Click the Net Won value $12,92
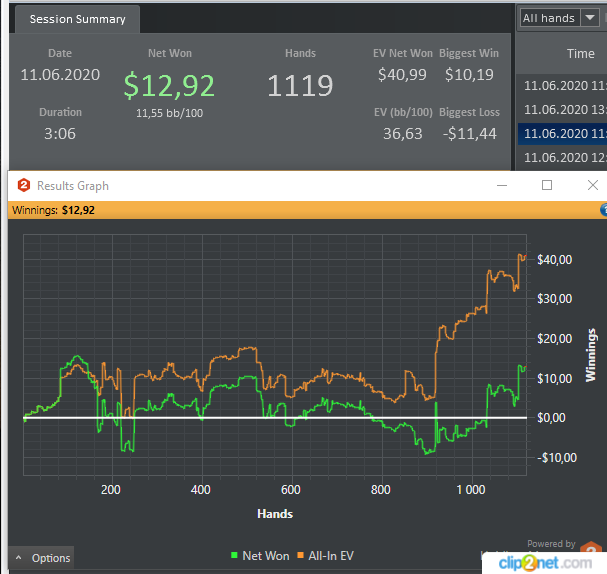Image resolution: width=607 pixels, height=574 pixels. [x=169, y=86]
